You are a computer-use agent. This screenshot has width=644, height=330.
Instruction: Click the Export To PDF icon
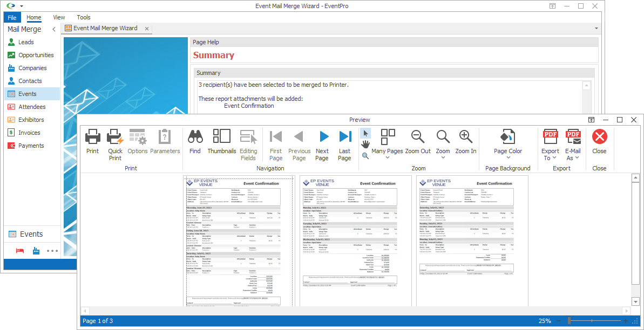[x=551, y=136]
